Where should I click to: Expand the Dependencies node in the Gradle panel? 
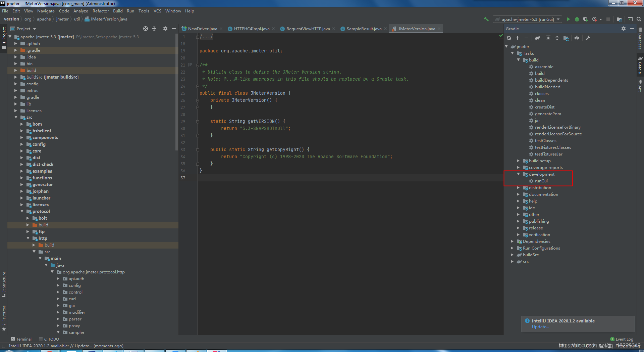click(512, 241)
